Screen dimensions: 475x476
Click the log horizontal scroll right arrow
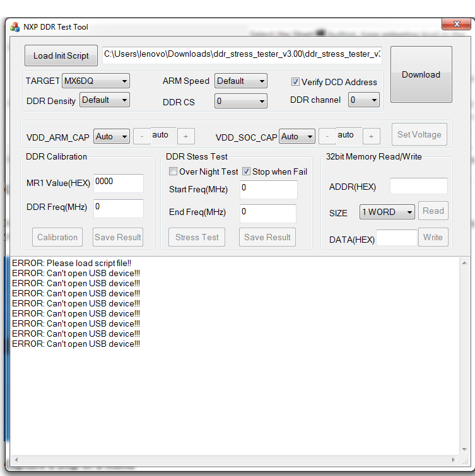point(453,460)
